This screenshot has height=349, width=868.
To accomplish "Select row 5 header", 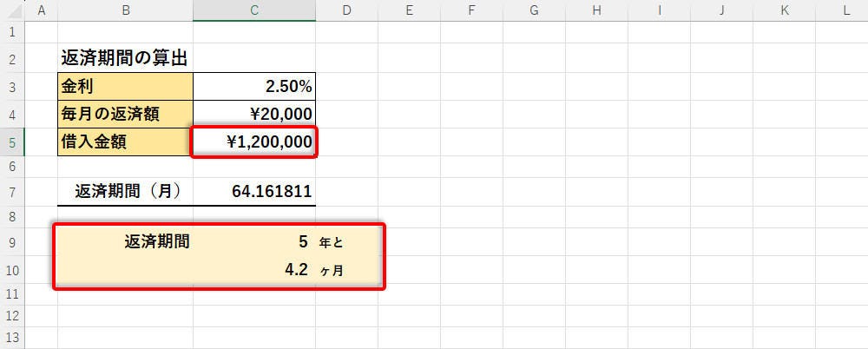I will coord(12,142).
